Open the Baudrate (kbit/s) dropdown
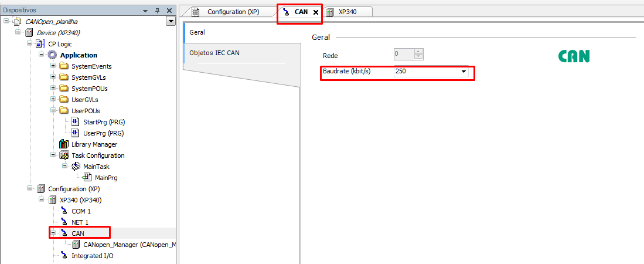This screenshot has height=264, width=644. click(x=464, y=72)
